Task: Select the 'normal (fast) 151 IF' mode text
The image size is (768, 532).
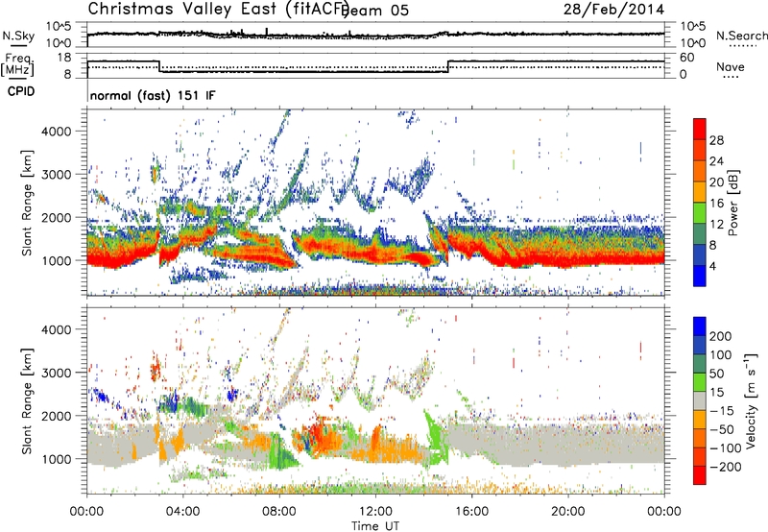Action: tap(153, 95)
